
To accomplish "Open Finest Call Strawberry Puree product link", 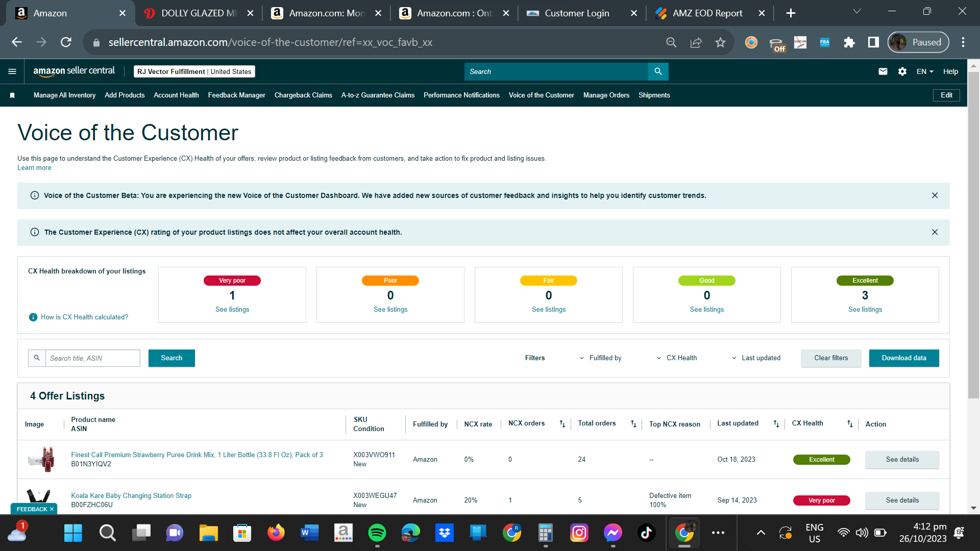I will (x=197, y=455).
